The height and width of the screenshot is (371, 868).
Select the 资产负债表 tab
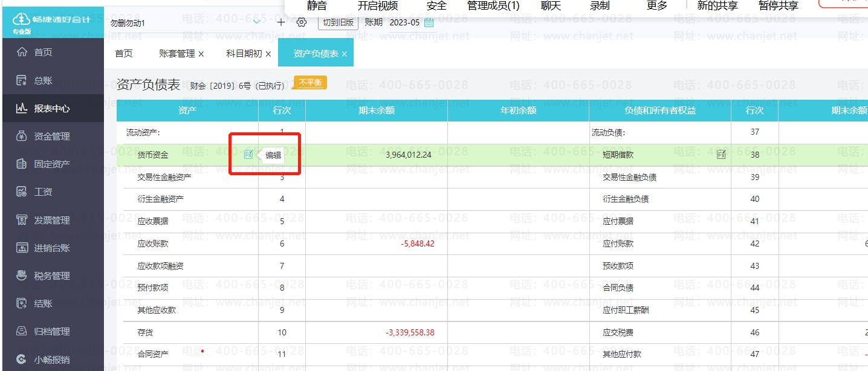(316, 54)
